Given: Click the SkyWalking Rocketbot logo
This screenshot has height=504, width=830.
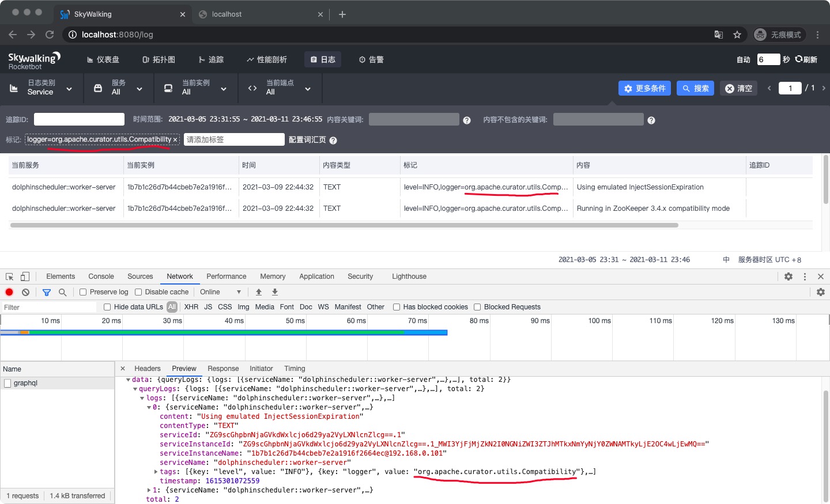Looking at the screenshot, I should click(34, 60).
